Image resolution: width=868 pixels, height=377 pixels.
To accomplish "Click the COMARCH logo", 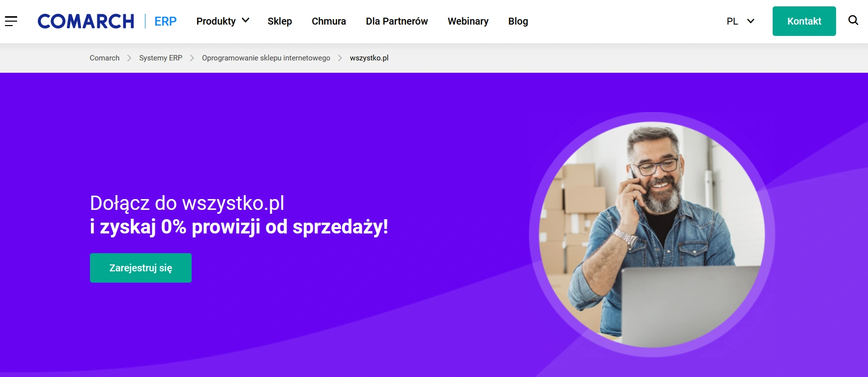I will [x=86, y=21].
